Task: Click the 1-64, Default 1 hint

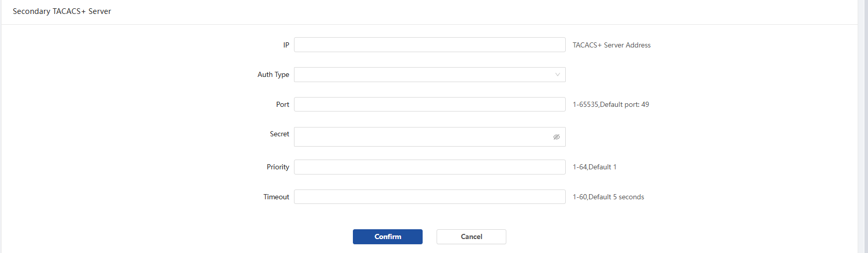Action: pos(595,167)
